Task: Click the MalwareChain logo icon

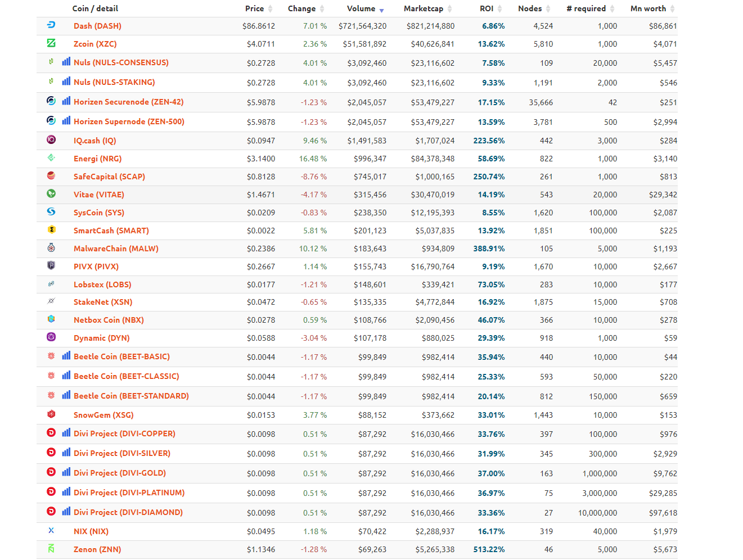Action: [51, 247]
